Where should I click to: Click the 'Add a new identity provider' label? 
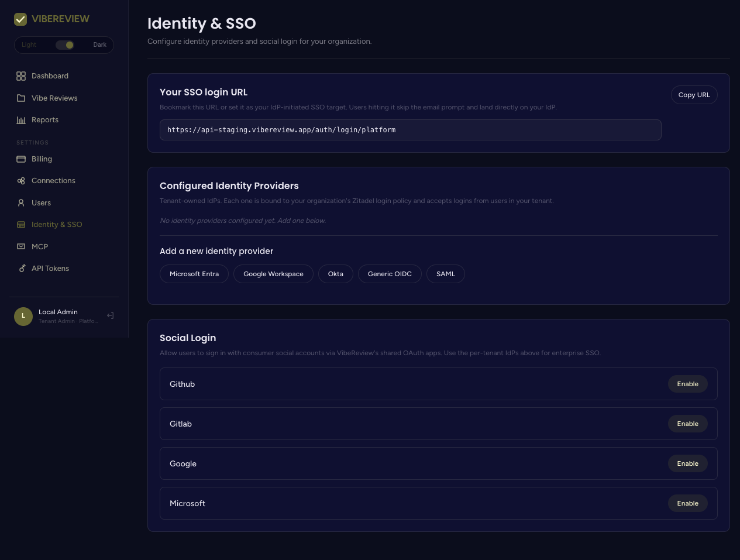[x=216, y=251]
